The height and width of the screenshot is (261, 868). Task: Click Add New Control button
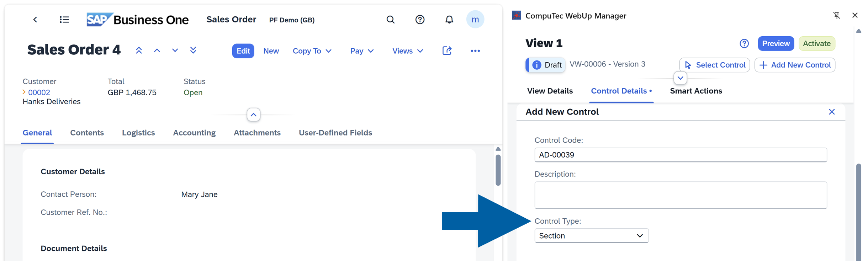pos(795,65)
